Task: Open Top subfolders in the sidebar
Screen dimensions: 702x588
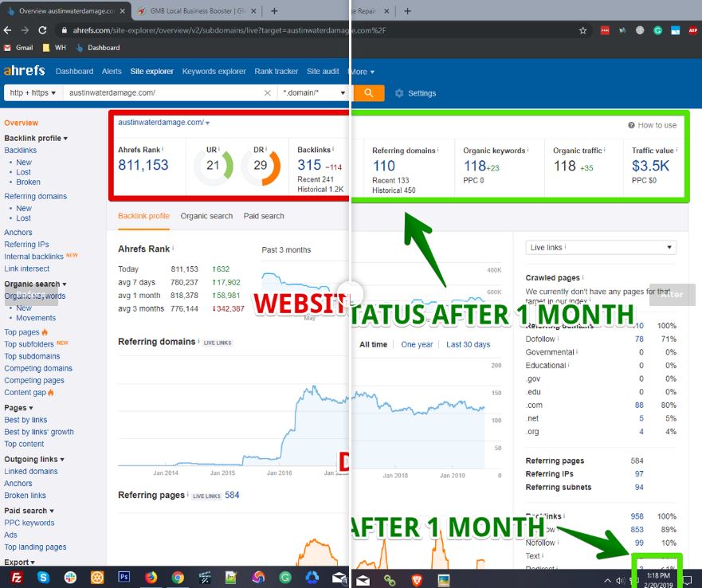Action: tap(29, 344)
